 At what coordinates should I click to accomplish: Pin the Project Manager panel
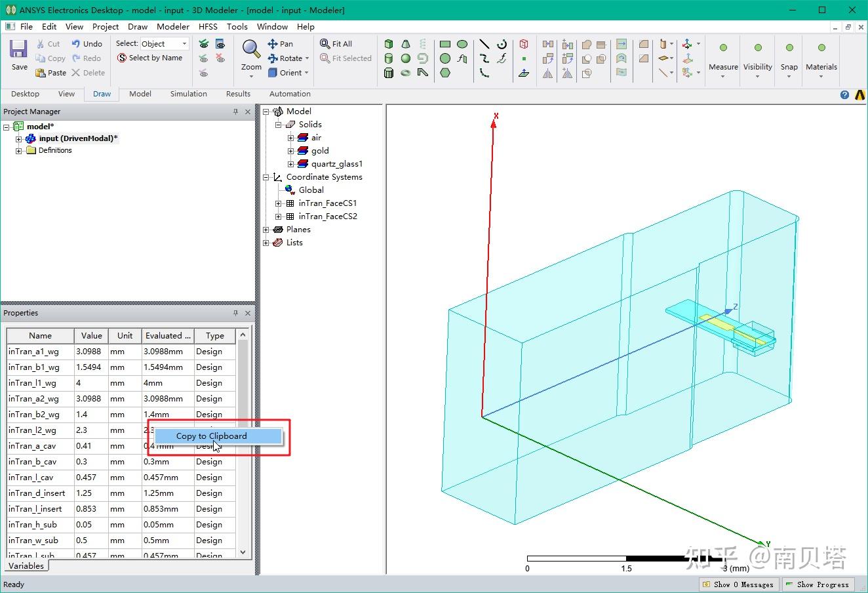pos(235,112)
